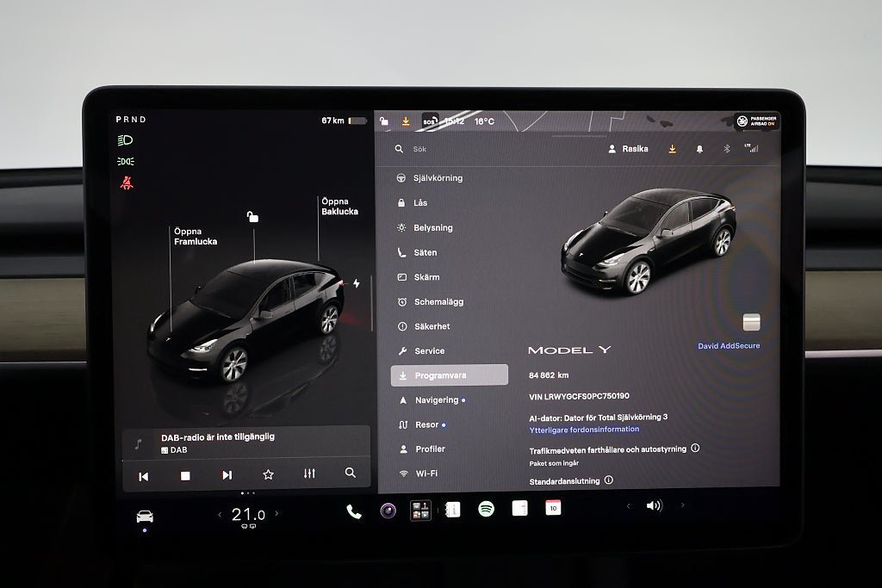The width and height of the screenshot is (882, 588).
Task: Open the Rasika driver profile
Action: 628,149
